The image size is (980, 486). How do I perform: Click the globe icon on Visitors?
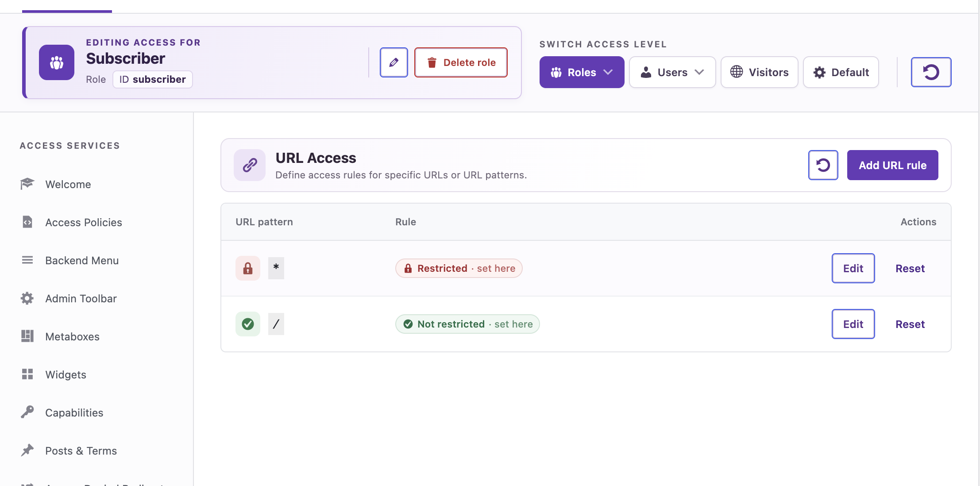(x=737, y=72)
